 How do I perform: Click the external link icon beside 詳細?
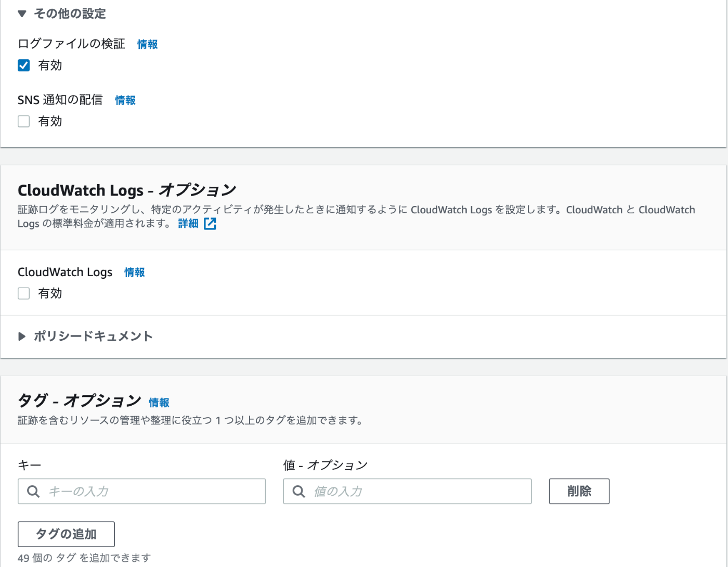click(210, 224)
